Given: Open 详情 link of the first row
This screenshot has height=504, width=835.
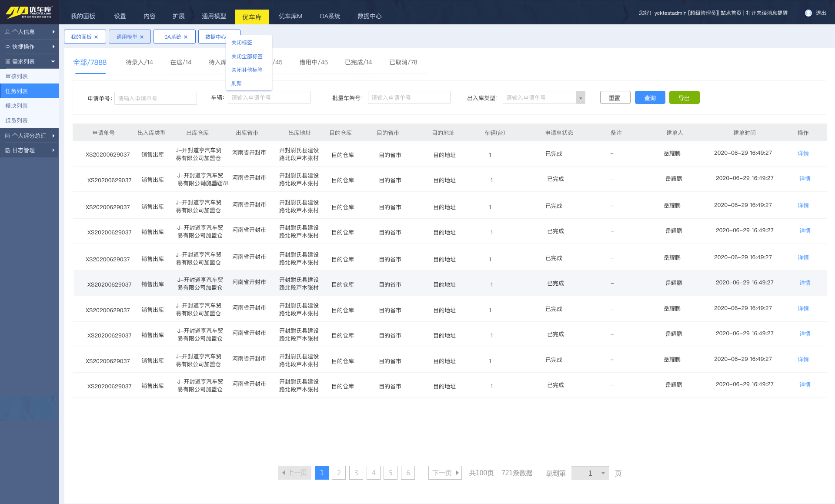Looking at the screenshot, I should pos(803,153).
